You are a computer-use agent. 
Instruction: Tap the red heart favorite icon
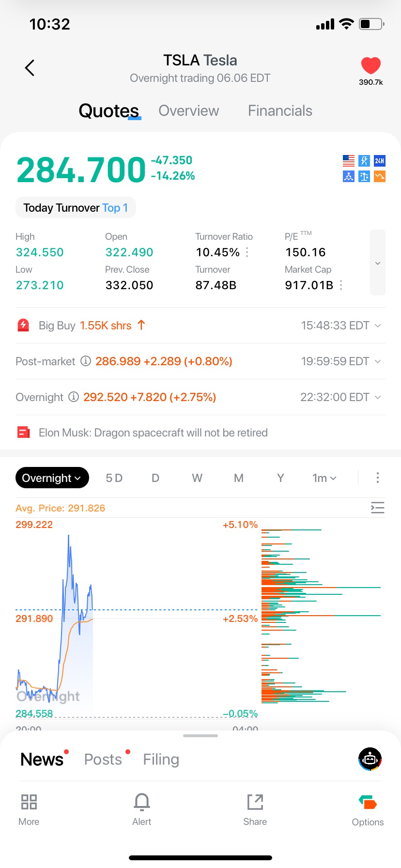point(371,65)
